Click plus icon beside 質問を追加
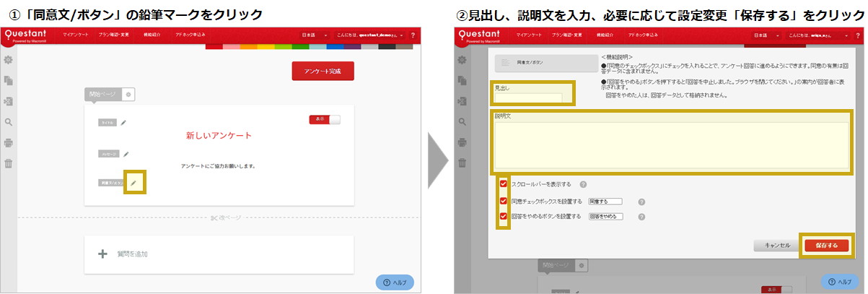The image size is (868, 294). coord(102,254)
